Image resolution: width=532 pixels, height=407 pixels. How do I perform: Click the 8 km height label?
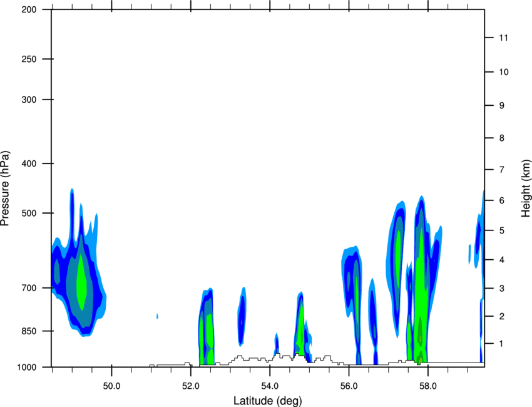(502, 138)
